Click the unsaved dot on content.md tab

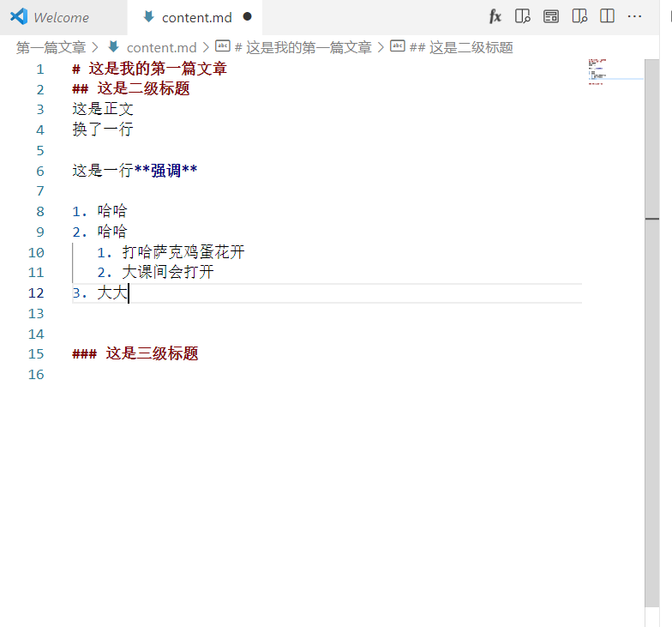point(247,17)
